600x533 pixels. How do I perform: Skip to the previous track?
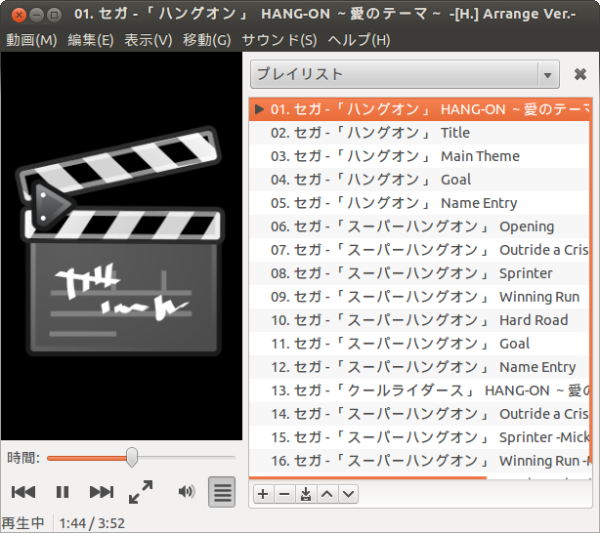pos(23,491)
